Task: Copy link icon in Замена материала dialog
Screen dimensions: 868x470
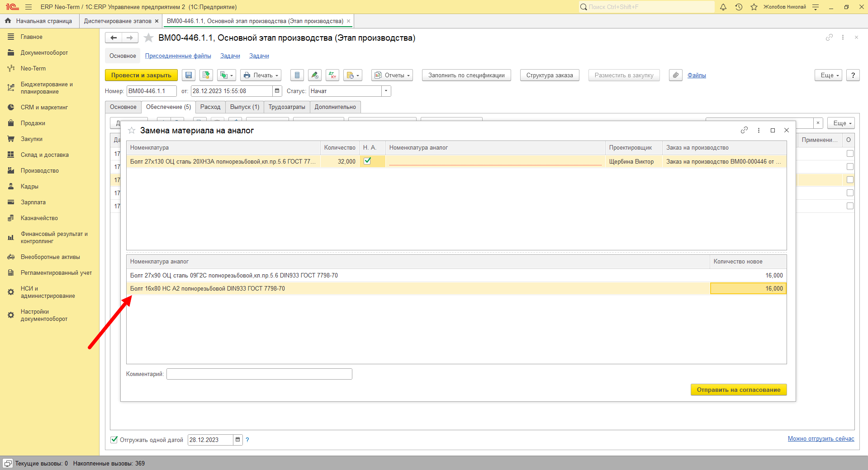Action: click(x=744, y=130)
